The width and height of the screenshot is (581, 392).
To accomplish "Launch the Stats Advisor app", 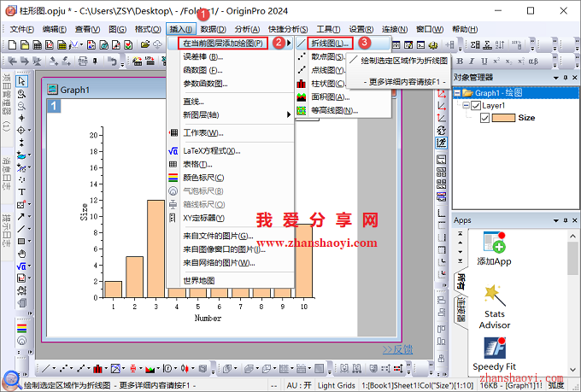I will click(495, 307).
